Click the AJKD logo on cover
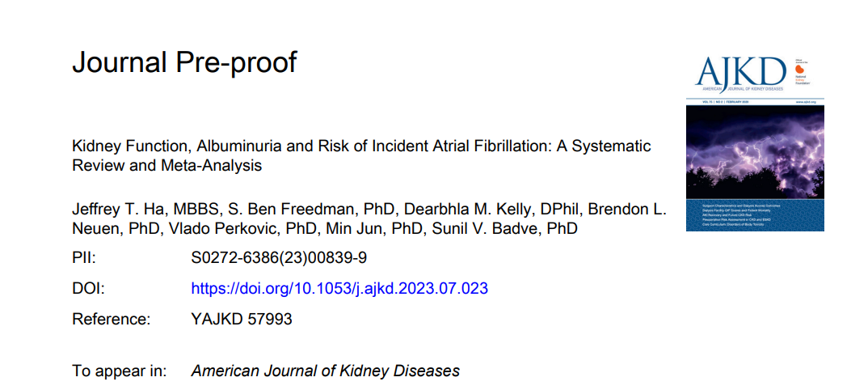Viewport: 868px width, 390px height. point(740,72)
